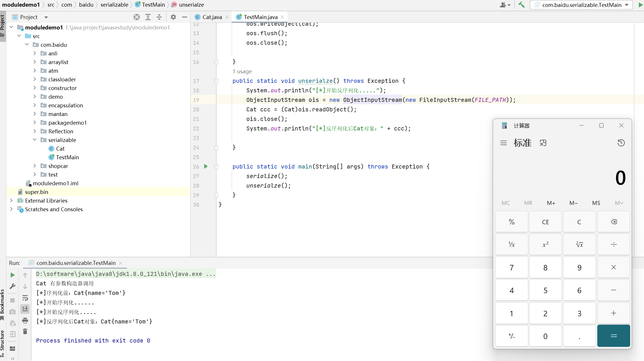Click the camera thread dump icon
The width and height of the screenshot is (644, 361).
(12, 312)
